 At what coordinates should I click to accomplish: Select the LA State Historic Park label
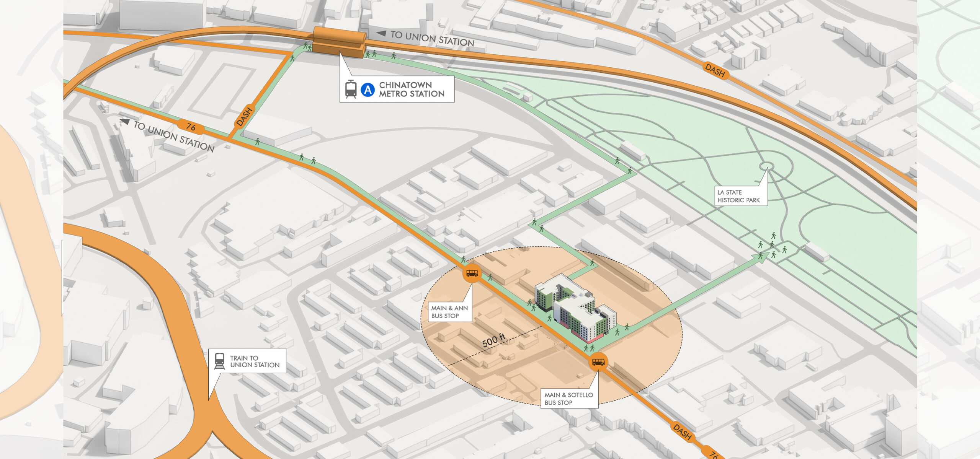(x=738, y=196)
